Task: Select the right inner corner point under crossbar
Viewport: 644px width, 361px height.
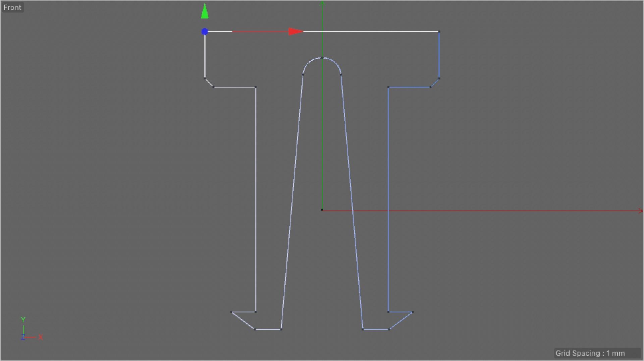Action: [388, 87]
